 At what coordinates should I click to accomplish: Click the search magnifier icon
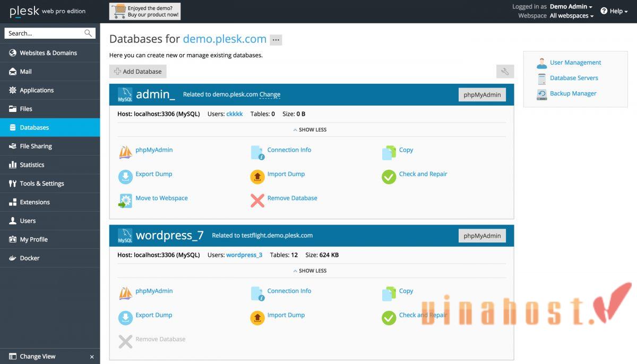(88, 33)
